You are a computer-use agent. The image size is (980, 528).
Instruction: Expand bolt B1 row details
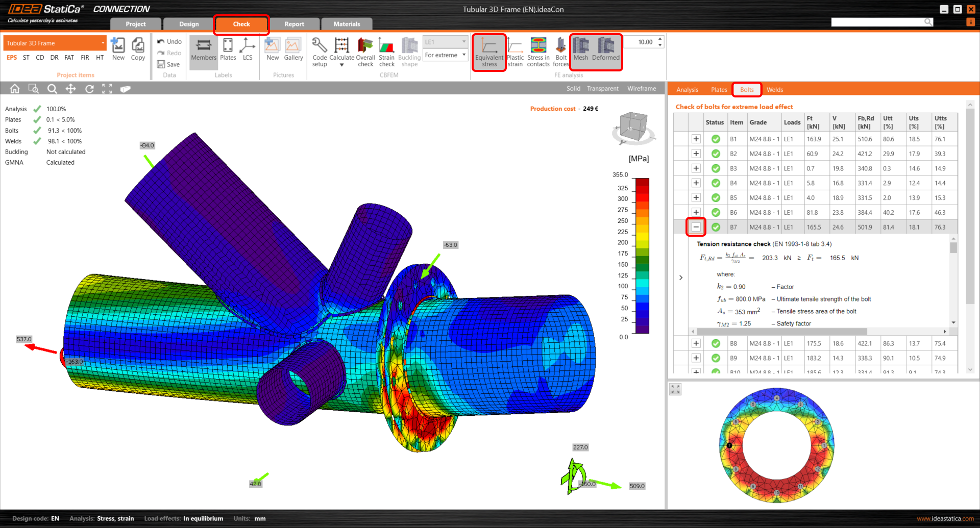[x=696, y=139]
